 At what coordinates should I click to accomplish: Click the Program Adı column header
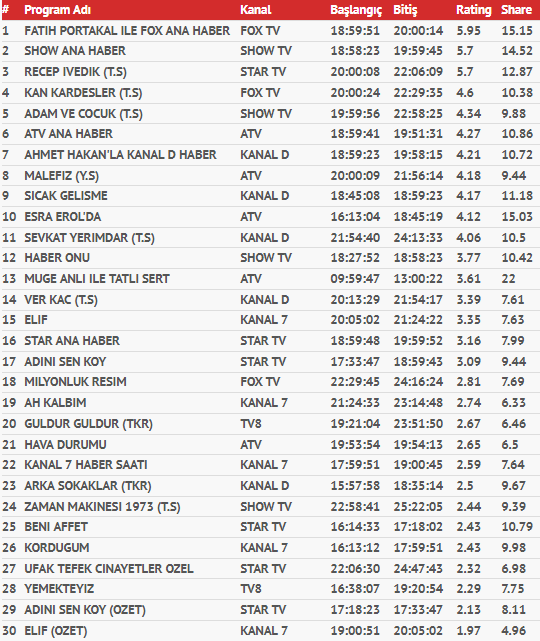(58, 10)
